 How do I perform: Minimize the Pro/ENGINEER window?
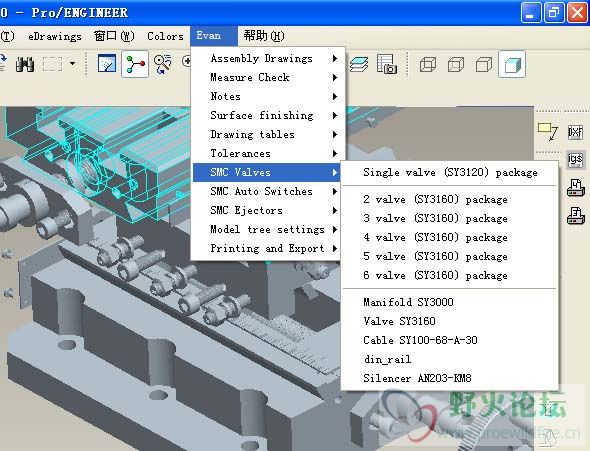531,13
